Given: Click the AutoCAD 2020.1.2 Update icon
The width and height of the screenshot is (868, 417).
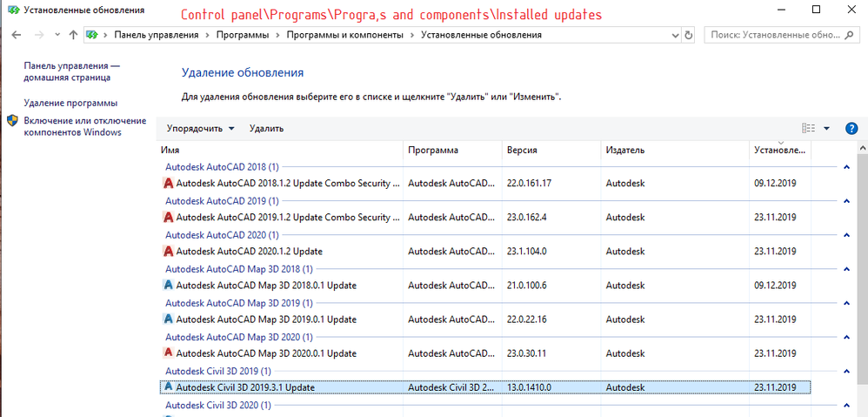Looking at the screenshot, I should [x=168, y=251].
